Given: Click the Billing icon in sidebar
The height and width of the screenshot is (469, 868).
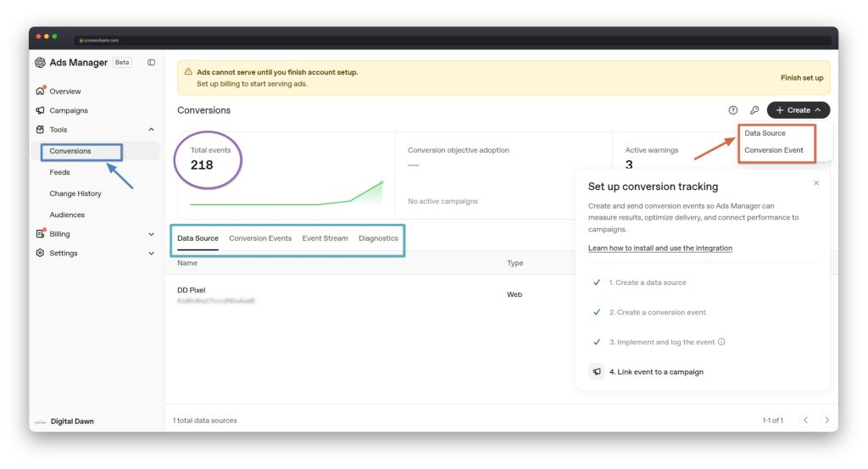Looking at the screenshot, I should [x=40, y=234].
